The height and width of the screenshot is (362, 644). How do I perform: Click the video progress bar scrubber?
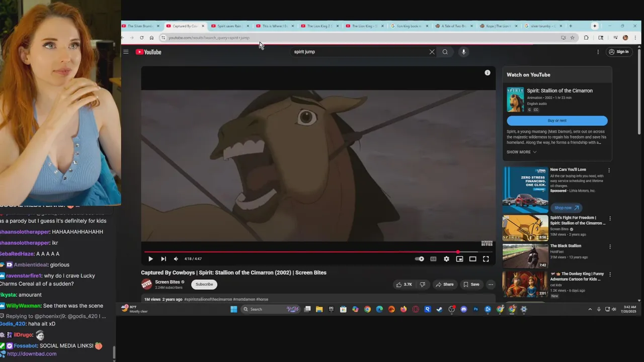(x=458, y=252)
